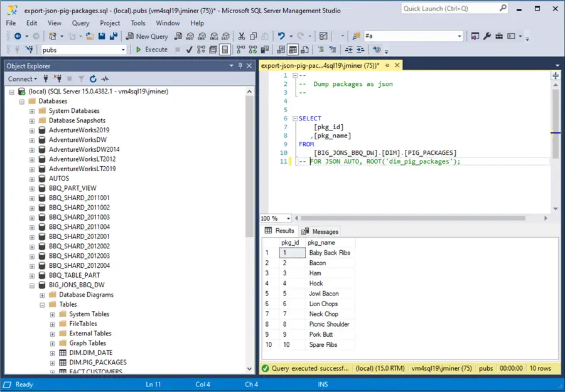Toggle the IntelliSense Enabled button
Screen dimensions: 565x392
pyautogui.click(x=225, y=50)
